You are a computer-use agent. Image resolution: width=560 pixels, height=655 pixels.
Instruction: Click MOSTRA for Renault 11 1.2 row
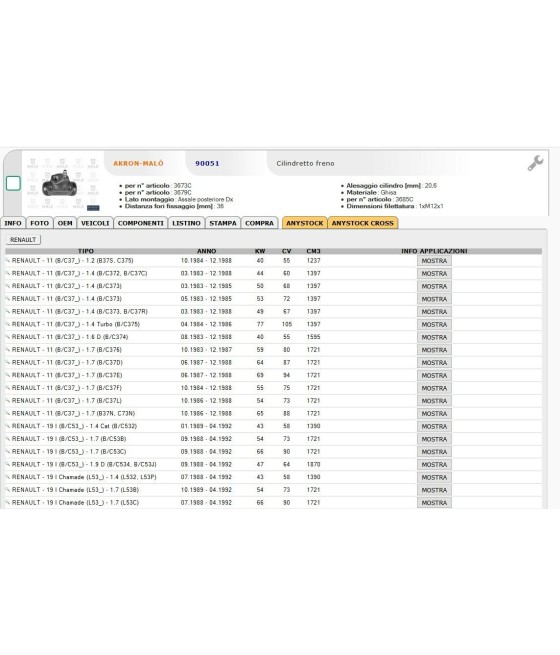pyautogui.click(x=434, y=261)
